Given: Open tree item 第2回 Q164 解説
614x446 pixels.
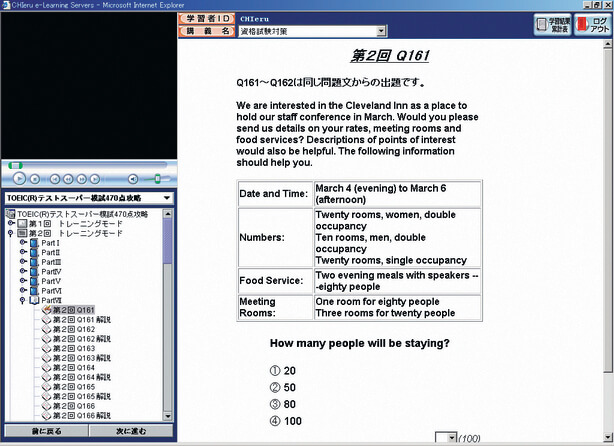Looking at the screenshot, I should tap(82, 377).
